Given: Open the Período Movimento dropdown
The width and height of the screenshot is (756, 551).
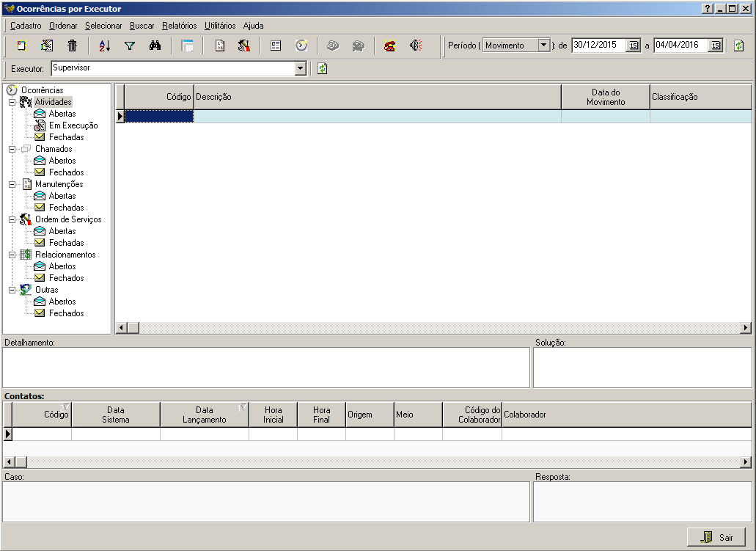Looking at the screenshot, I should (543, 45).
